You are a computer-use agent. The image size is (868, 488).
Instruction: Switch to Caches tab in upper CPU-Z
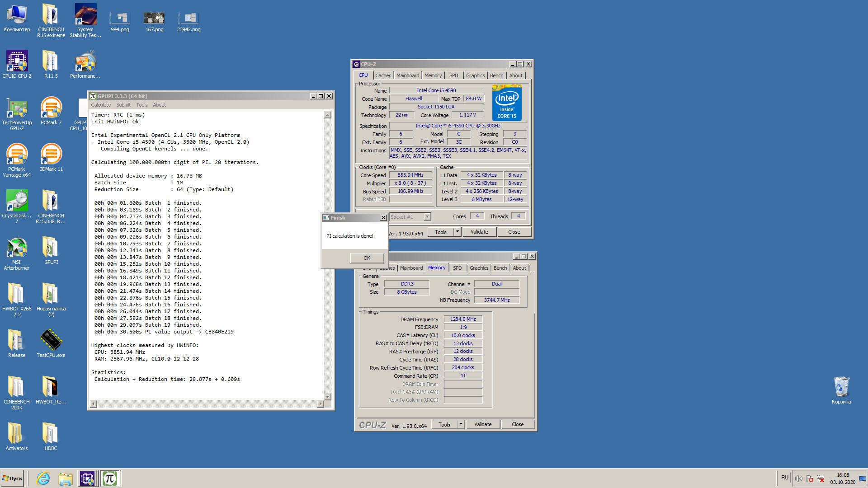383,75
